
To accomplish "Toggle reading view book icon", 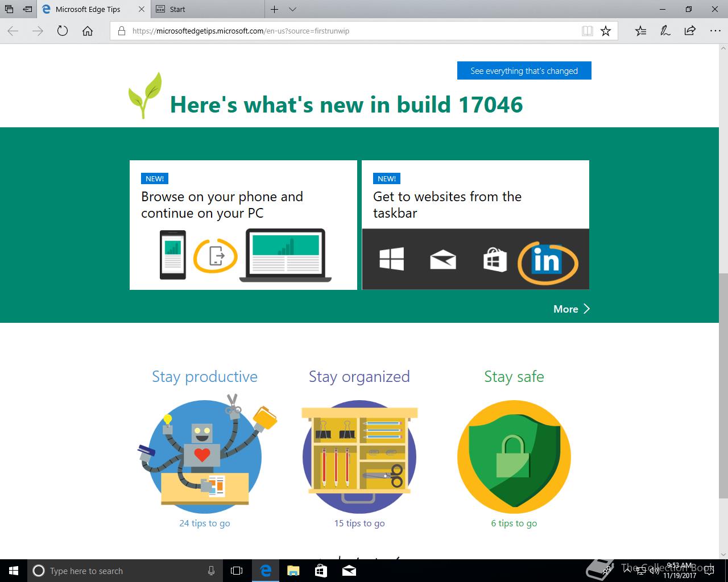I will pos(588,31).
